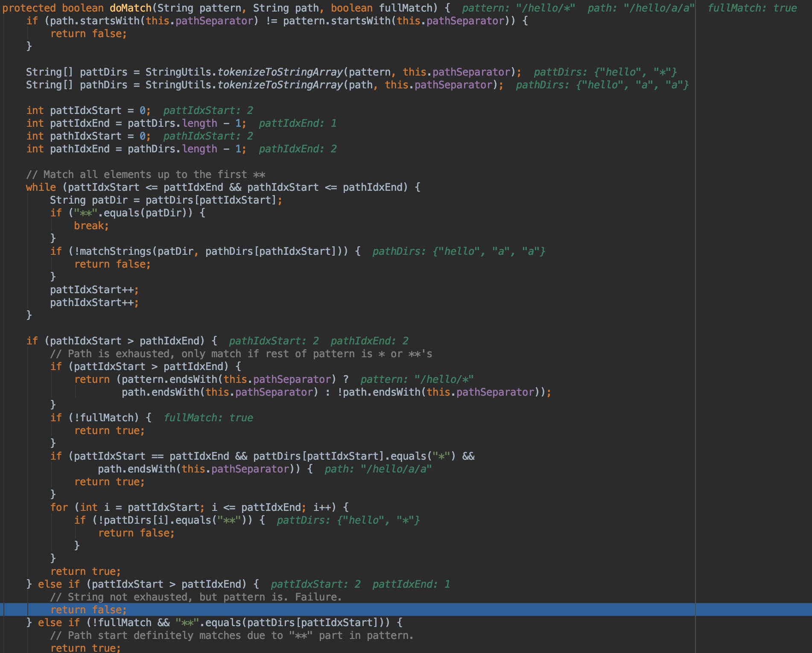Click the 'String patDir = pattDirs[pattIdxStart];' line
Viewport: 812px width, 653px height.
166,200
